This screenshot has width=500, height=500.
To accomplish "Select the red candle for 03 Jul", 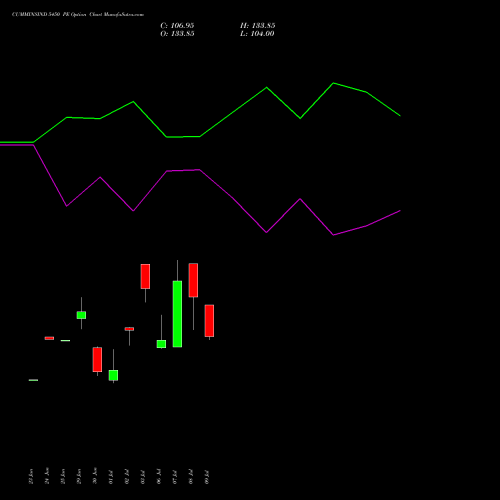I will [145, 276].
